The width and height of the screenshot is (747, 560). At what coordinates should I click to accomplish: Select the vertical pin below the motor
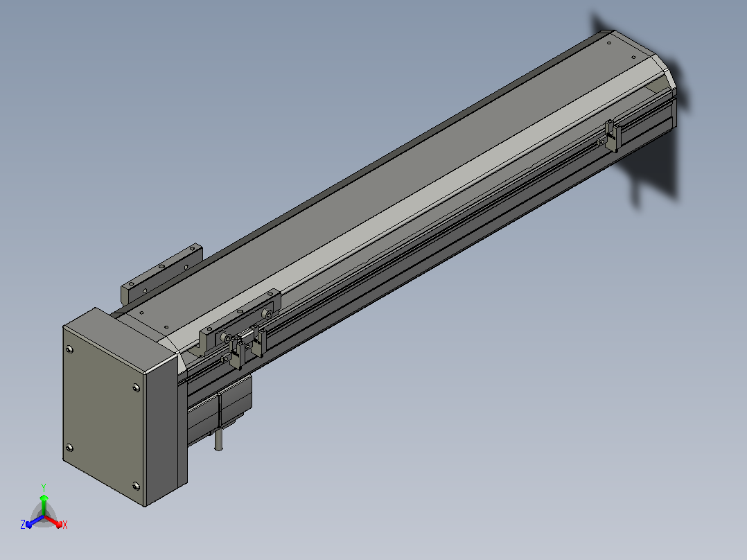(x=219, y=440)
